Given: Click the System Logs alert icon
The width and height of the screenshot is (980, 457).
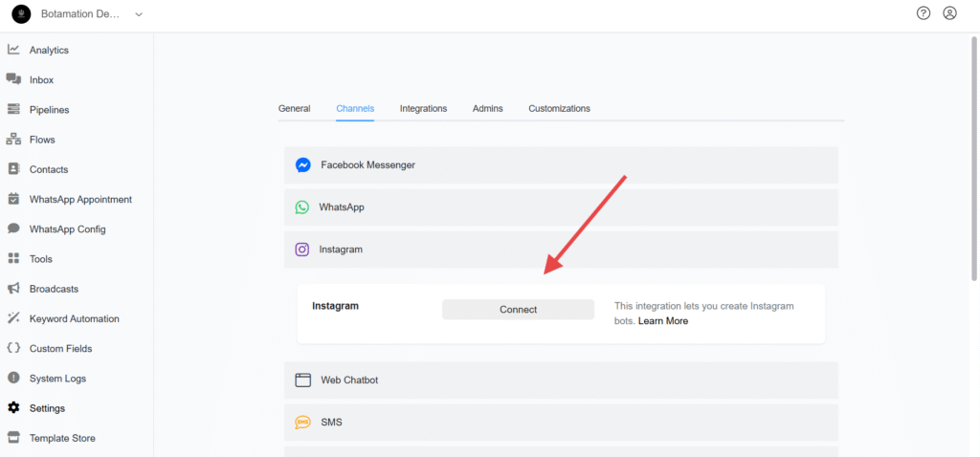Looking at the screenshot, I should (x=13, y=378).
